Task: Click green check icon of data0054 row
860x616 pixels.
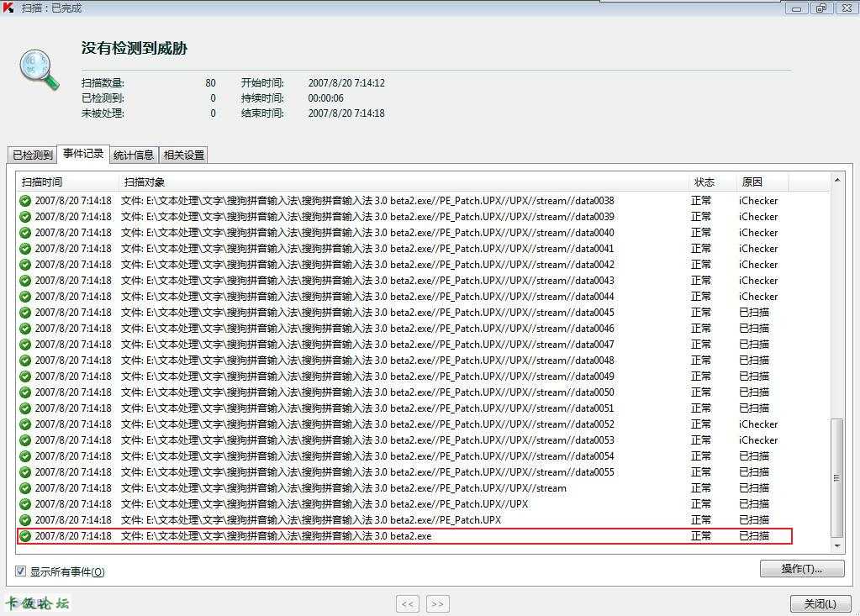Action: pyautogui.click(x=25, y=456)
